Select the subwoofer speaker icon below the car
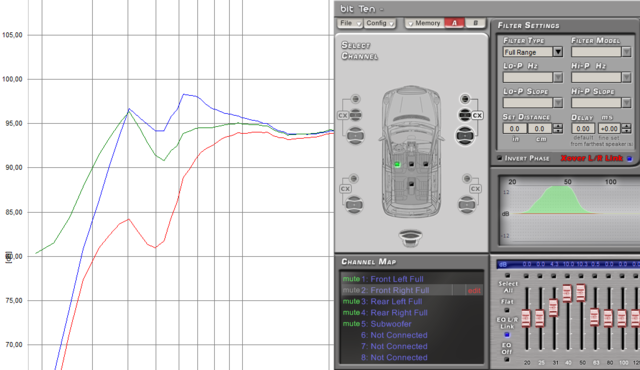The image size is (640, 370). click(x=411, y=238)
